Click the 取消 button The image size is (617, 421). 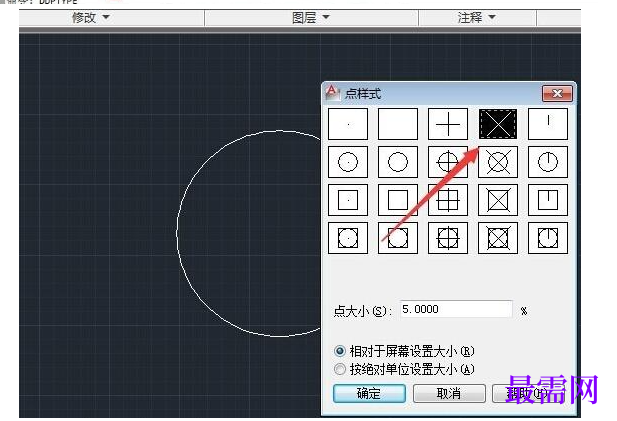tap(449, 393)
